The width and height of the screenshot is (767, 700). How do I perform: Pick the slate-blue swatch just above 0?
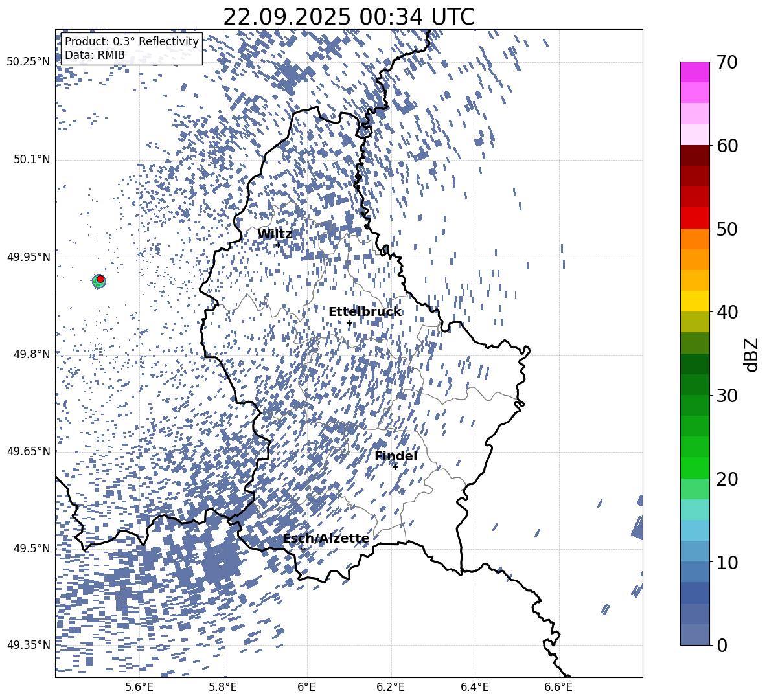coord(695,635)
